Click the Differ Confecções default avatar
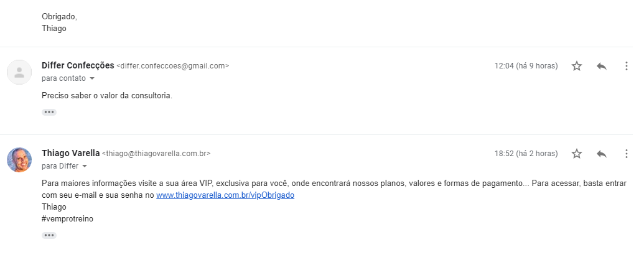The height and width of the screenshot is (265, 644). click(19, 72)
